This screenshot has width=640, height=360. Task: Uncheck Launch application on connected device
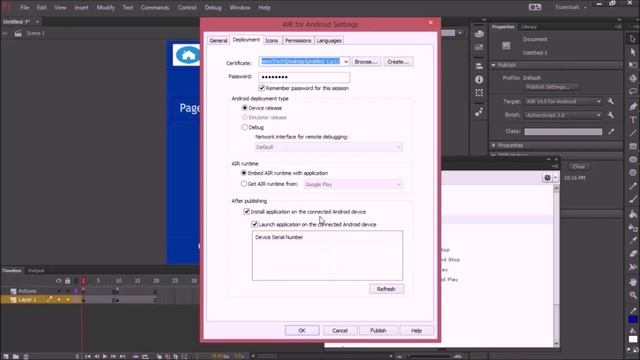click(x=254, y=224)
